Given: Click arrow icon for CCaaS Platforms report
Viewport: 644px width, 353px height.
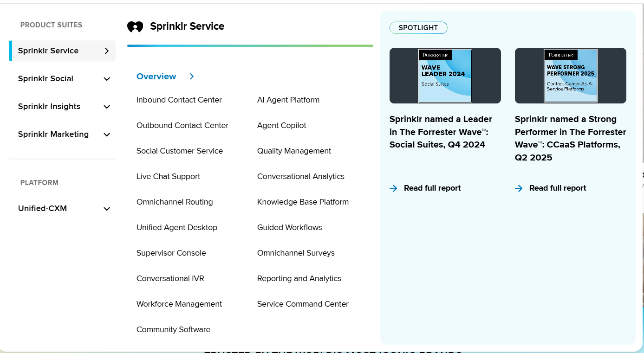Looking at the screenshot, I should [x=519, y=188].
